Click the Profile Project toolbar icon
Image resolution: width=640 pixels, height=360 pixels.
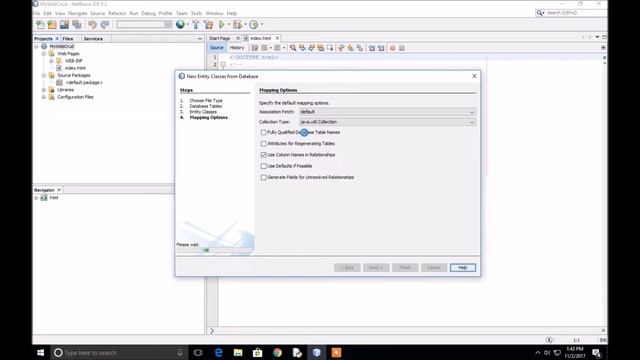coord(253,25)
